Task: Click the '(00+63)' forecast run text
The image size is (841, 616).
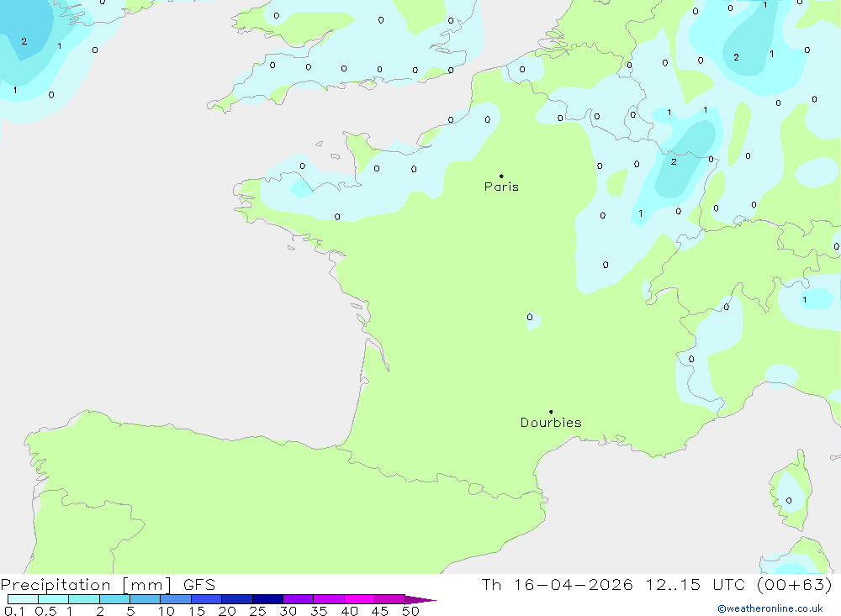Action: pos(795,584)
